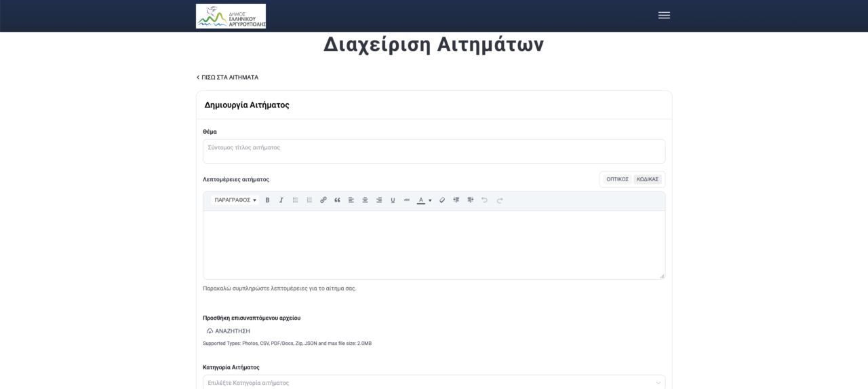The width and height of the screenshot is (868, 389).
Task: Click the Θέμα title input field
Action: click(x=433, y=151)
